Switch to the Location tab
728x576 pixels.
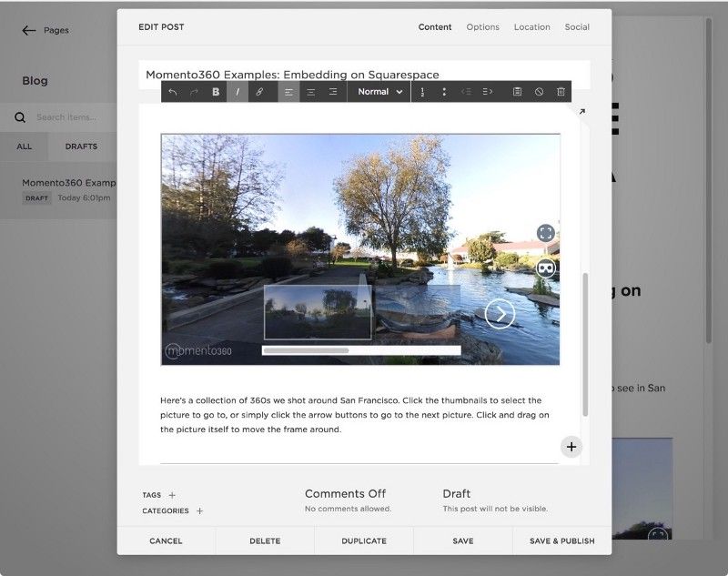click(x=532, y=27)
